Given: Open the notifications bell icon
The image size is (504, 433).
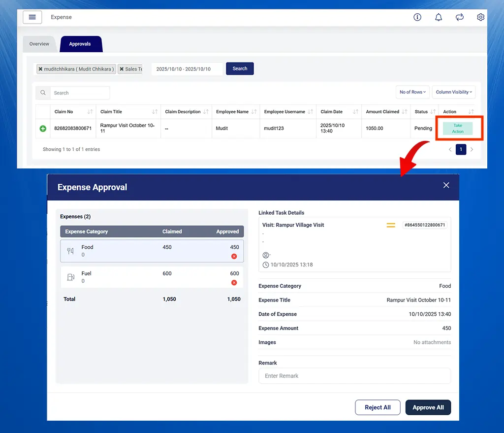Looking at the screenshot, I should [439, 17].
